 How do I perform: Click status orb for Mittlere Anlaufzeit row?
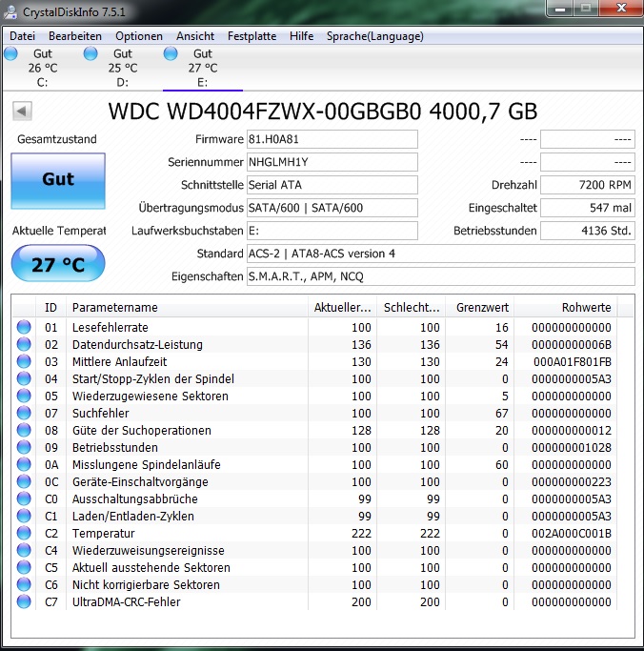coord(24,361)
